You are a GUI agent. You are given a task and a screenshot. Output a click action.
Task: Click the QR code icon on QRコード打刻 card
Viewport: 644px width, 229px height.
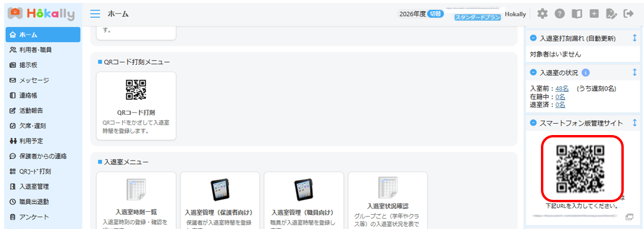[x=136, y=89]
